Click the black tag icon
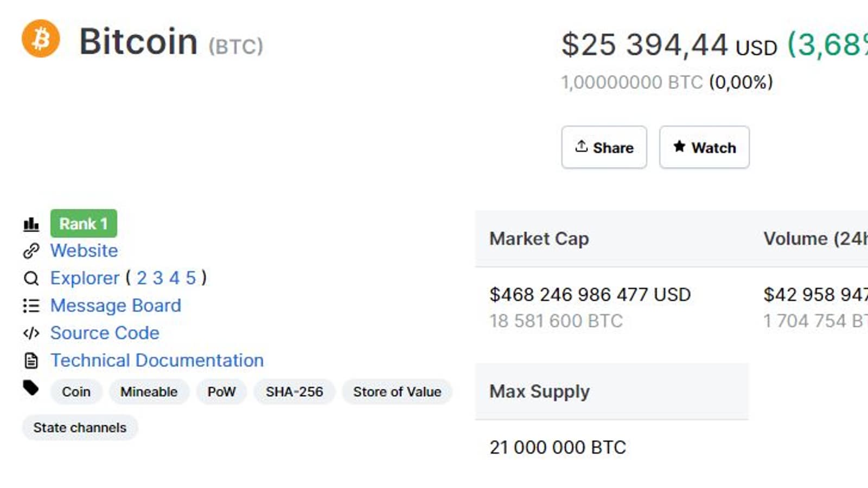The image size is (868, 488). click(31, 388)
